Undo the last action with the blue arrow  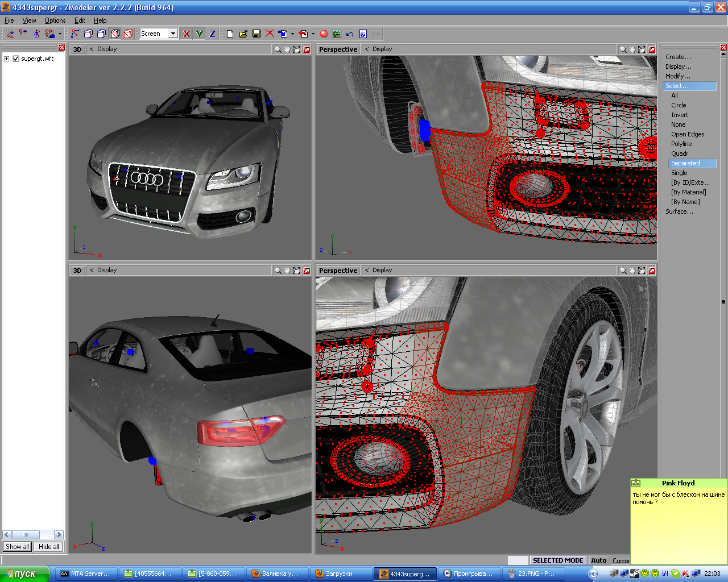pyautogui.click(x=350, y=34)
